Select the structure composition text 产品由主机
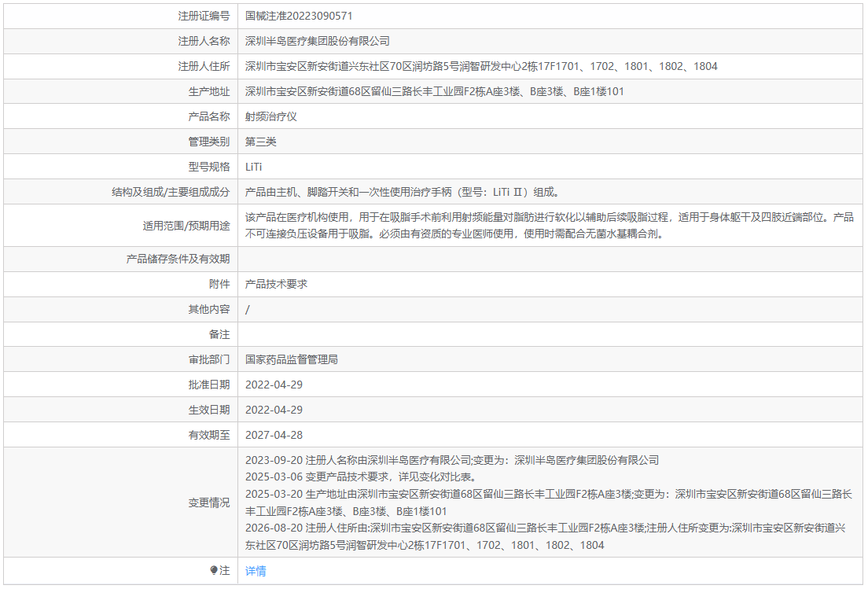The width and height of the screenshot is (868, 589). click(x=404, y=192)
